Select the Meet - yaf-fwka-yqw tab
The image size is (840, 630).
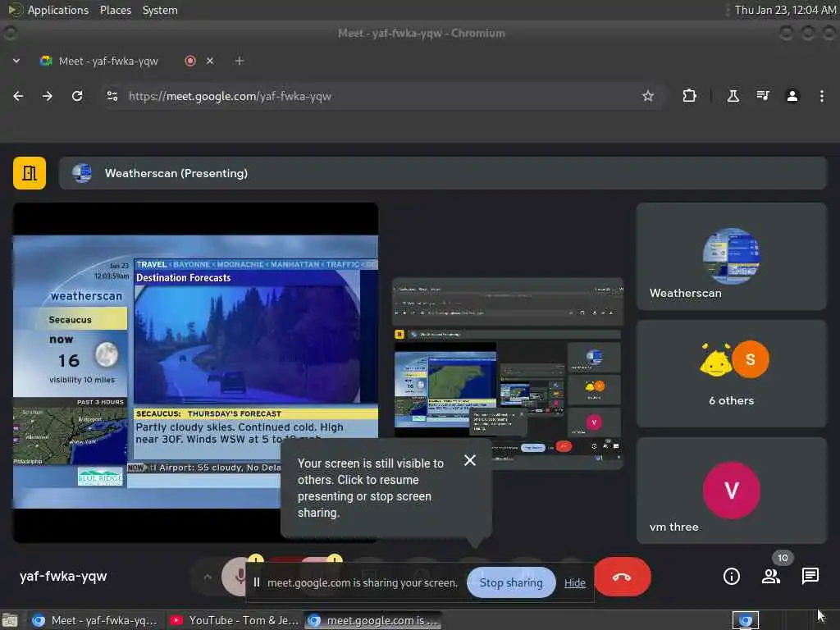108,61
